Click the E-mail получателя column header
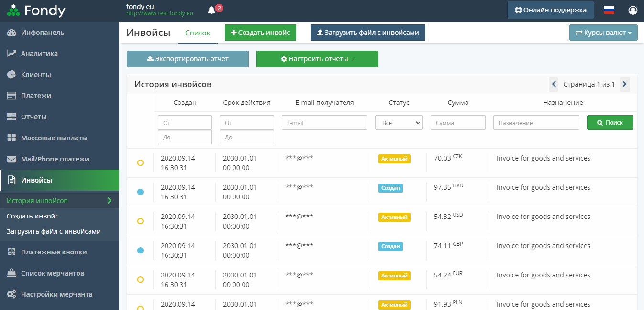The width and height of the screenshot is (644, 310). click(324, 103)
